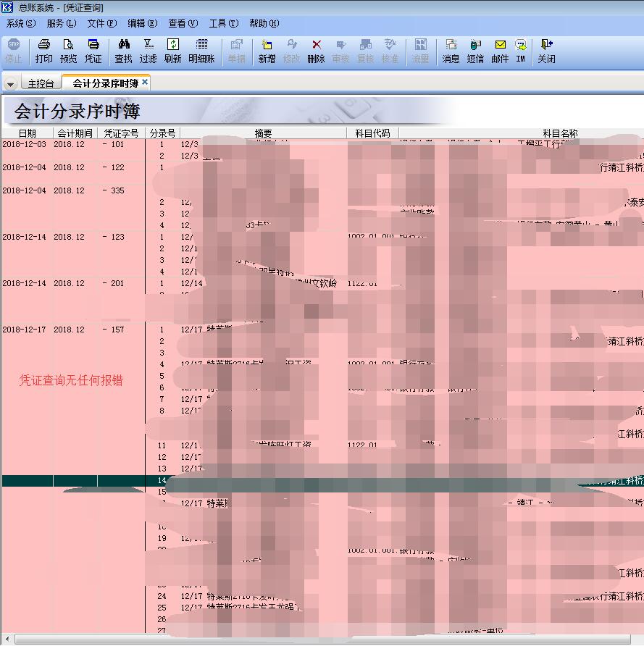Click the 单据 (Document) toolbar icon

236,51
